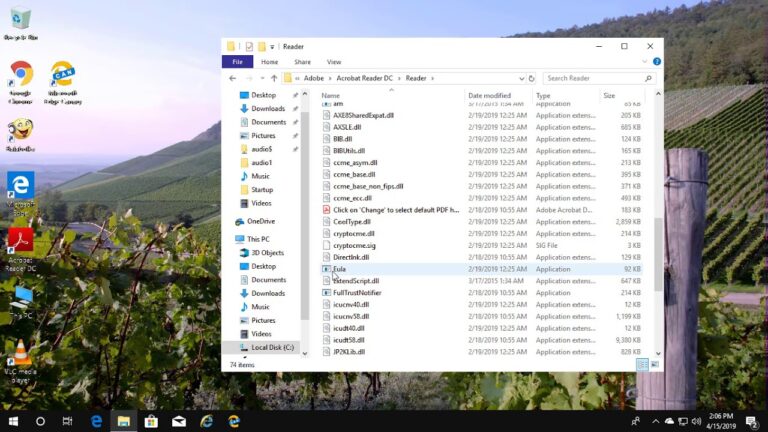Click the Back navigation arrow

pyautogui.click(x=233, y=78)
